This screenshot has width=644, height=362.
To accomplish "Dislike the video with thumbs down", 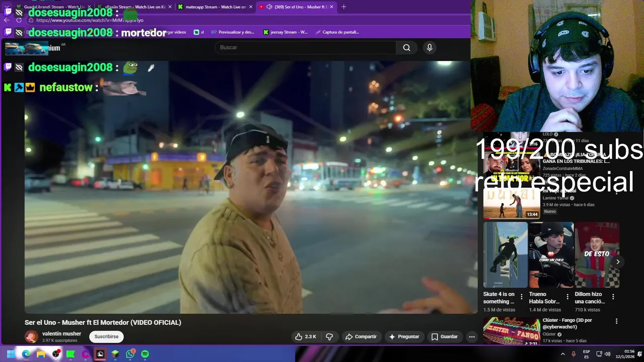I will (330, 336).
